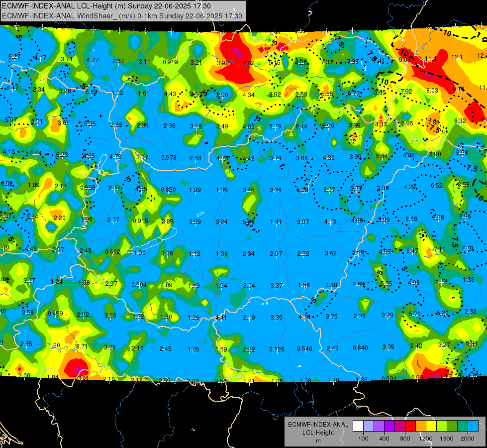Click the lime-green legend swatch
Image resolution: width=487 pixels, height=448 pixels.
(x=442, y=426)
